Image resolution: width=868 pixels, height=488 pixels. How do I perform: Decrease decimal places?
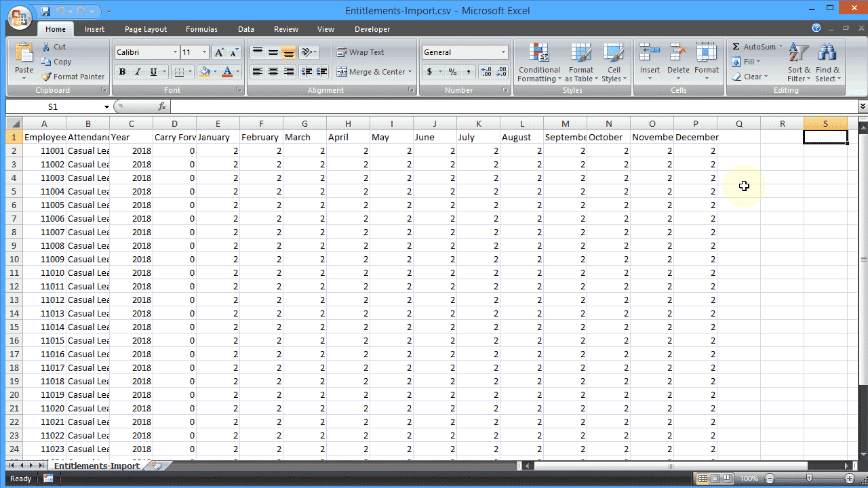pos(501,72)
